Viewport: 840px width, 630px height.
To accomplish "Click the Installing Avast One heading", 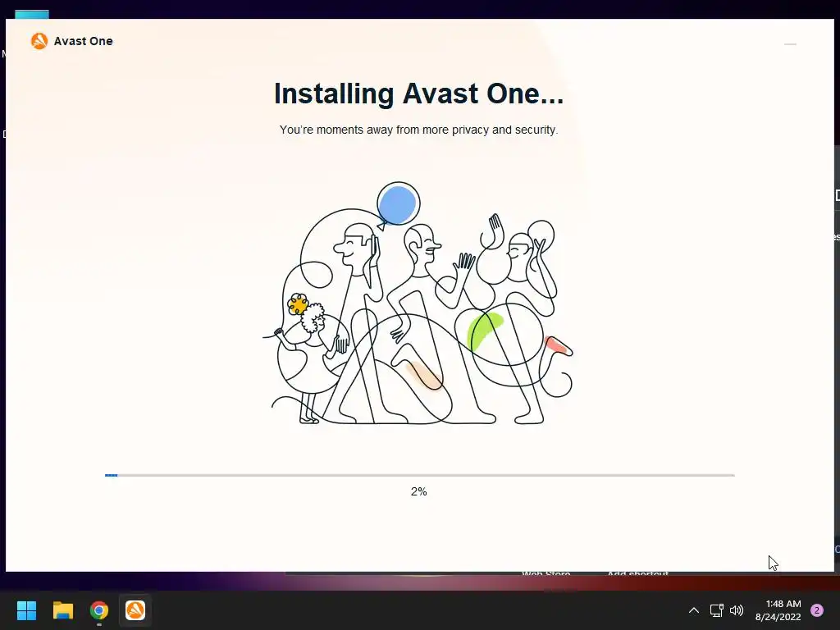I will point(419,94).
